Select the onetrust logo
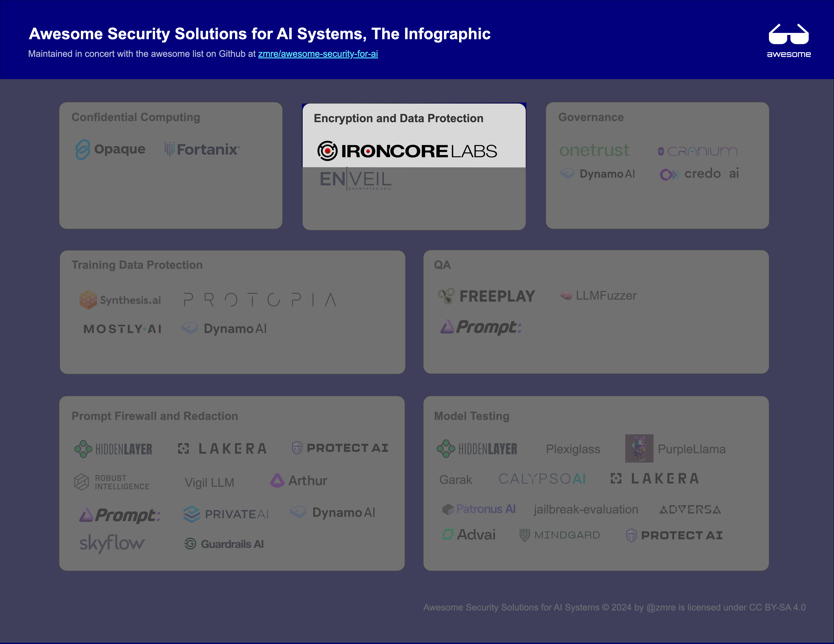This screenshot has width=834, height=644. [x=594, y=150]
